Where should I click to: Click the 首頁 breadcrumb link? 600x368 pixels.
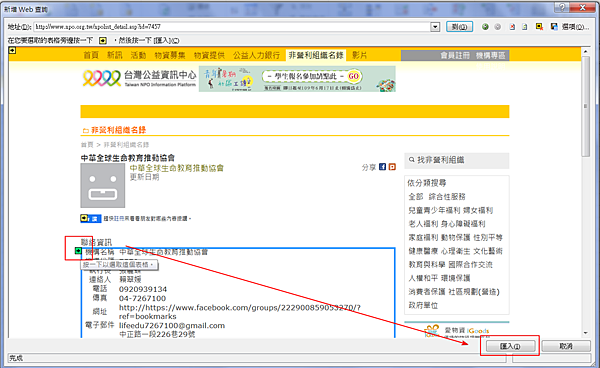coord(87,145)
